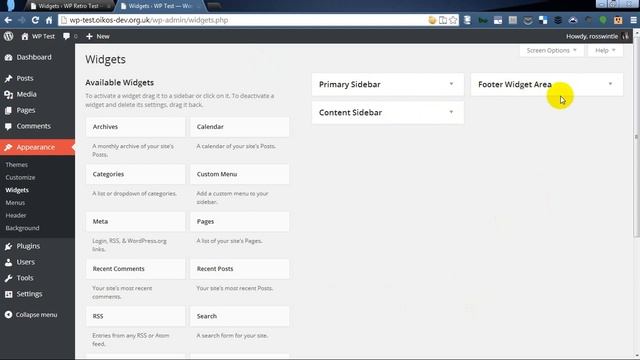Expand the Content Sidebar panel arrow
This screenshot has width=640, height=360.
pos(451,112)
